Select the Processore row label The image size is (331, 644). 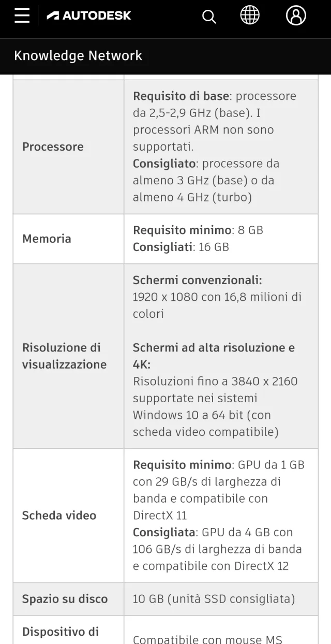pyautogui.click(x=53, y=147)
